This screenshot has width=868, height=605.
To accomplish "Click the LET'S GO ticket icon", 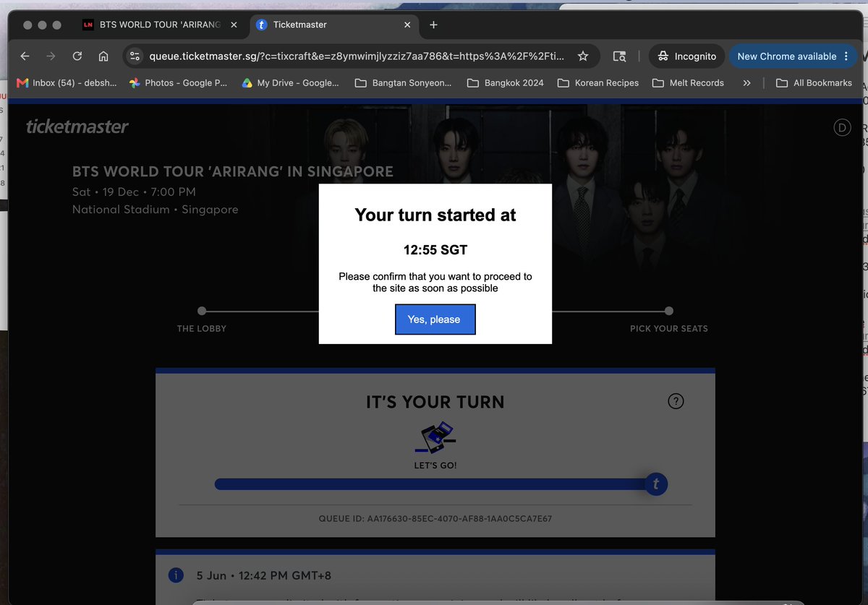I will pos(435,438).
